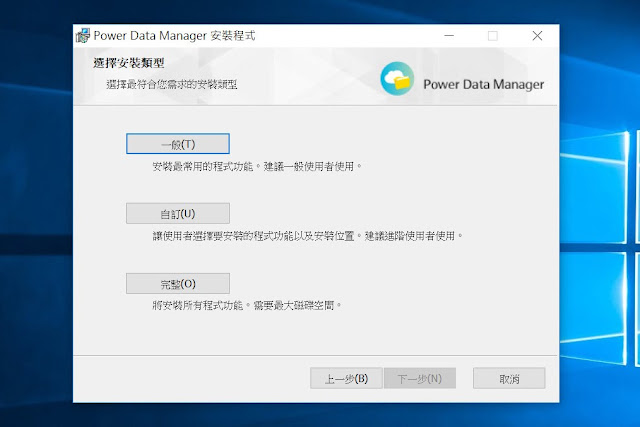Go back with 上一步(B) button
The height and width of the screenshot is (427, 640).
346,378
